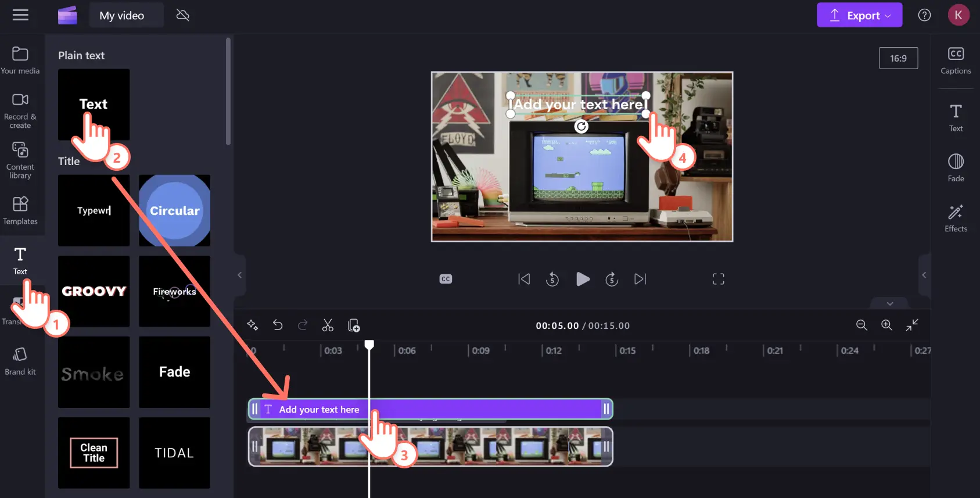Open the Templates tab
980x498 pixels.
20,210
